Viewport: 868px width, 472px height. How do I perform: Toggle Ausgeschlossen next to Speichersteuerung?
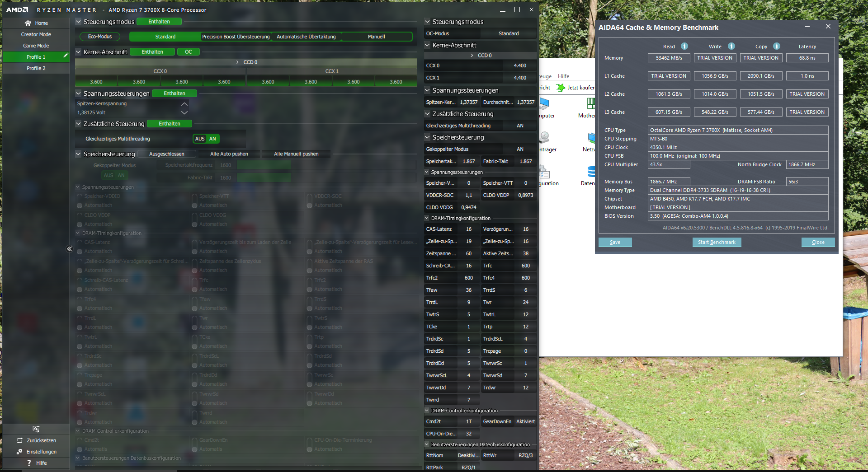[166, 154]
